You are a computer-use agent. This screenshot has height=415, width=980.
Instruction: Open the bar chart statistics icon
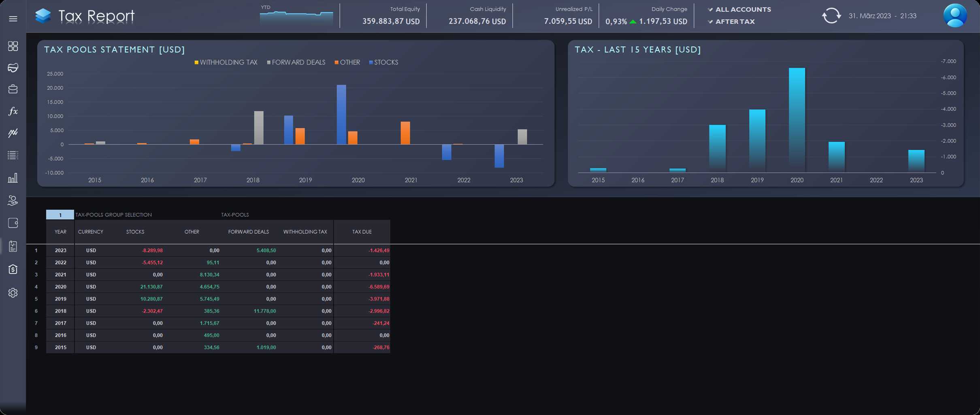tap(13, 178)
